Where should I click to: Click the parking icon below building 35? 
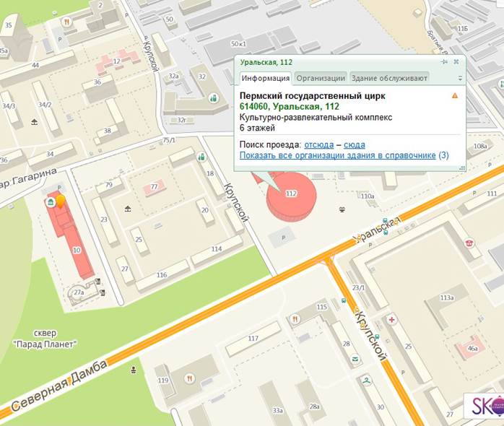(x=60, y=40)
